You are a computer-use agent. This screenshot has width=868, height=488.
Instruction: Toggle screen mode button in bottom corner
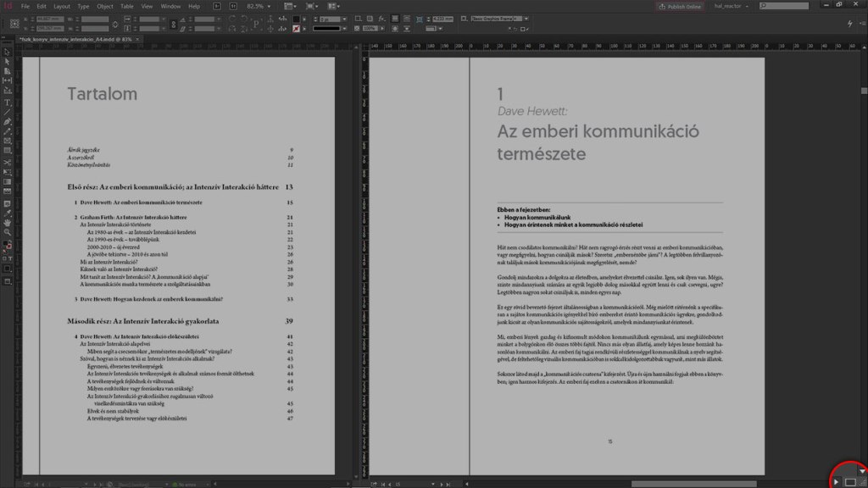coord(851,481)
